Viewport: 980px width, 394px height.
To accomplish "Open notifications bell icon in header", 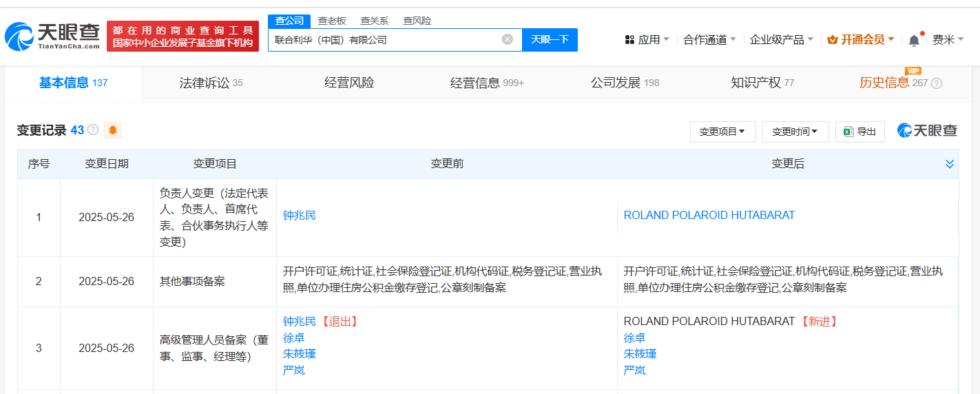I will coord(914,40).
